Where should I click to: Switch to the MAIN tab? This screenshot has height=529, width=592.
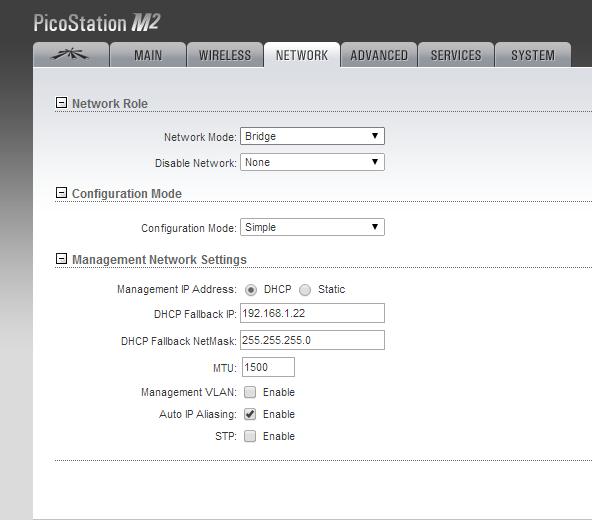coord(148,55)
